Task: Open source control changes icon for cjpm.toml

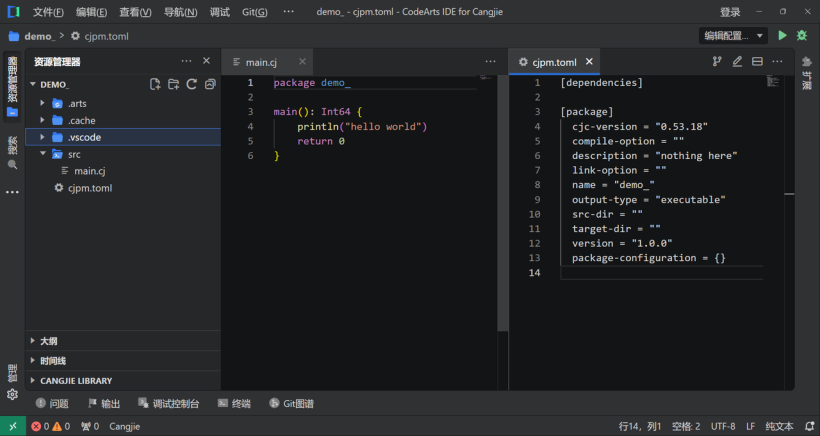Action: pyautogui.click(x=717, y=62)
